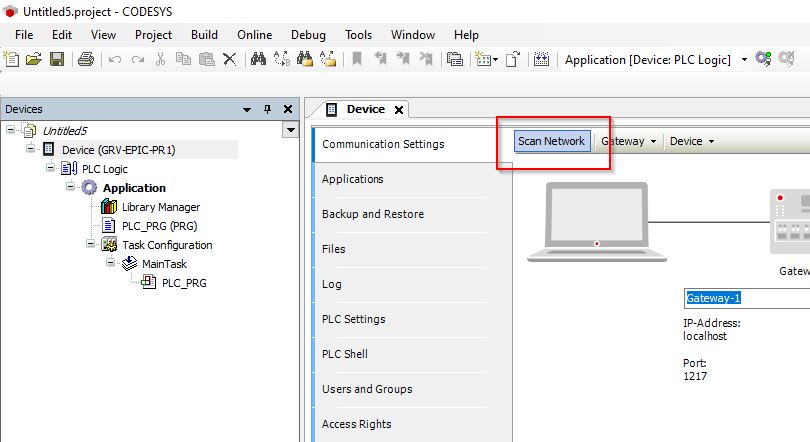Open the Tools menu
This screenshot has width=810, height=442.
point(358,35)
